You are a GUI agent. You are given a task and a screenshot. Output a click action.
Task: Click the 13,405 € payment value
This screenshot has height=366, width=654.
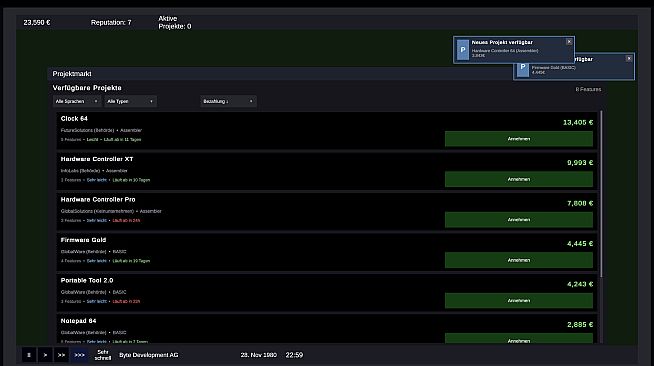(x=578, y=123)
